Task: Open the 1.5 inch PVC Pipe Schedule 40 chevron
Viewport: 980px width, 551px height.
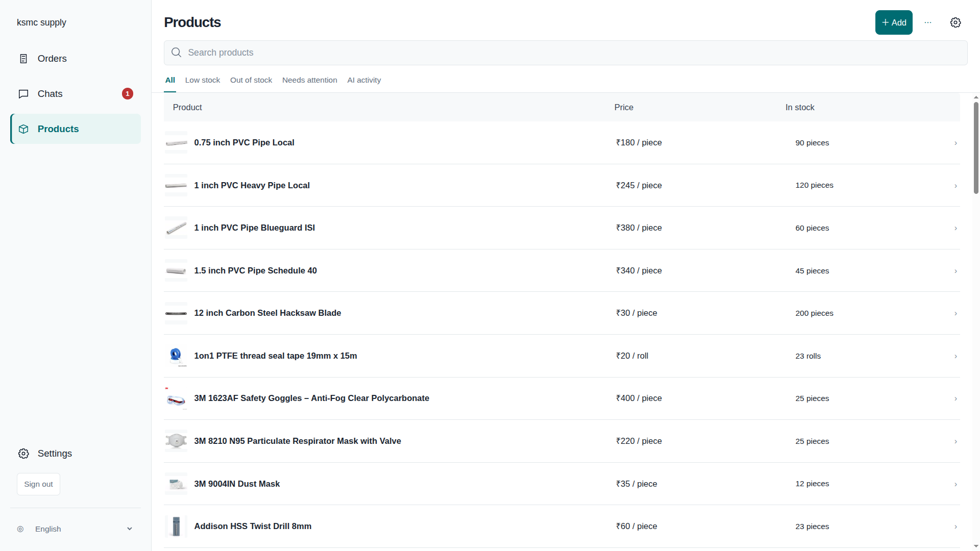Action: pos(955,271)
